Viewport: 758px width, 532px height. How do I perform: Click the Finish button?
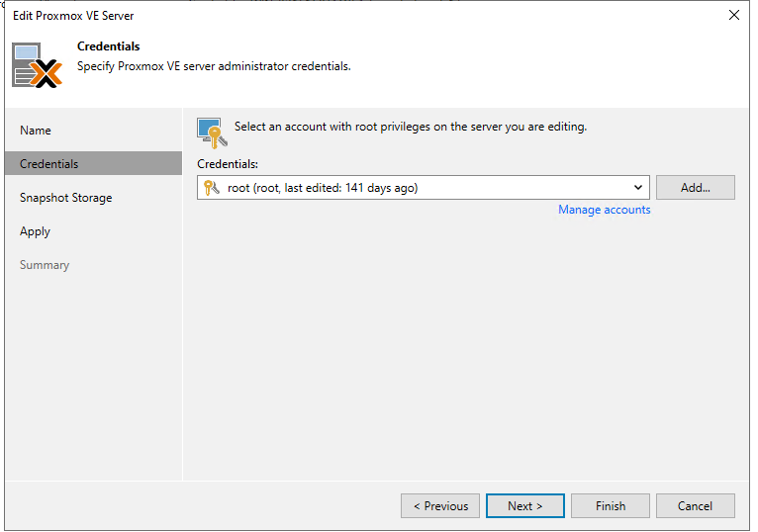pyautogui.click(x=611, y=506)
